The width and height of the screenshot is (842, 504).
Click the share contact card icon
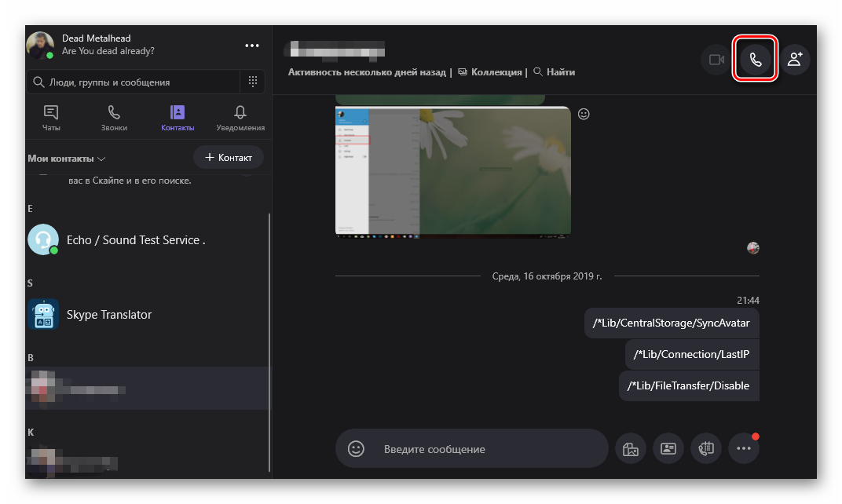(x=668, y=449)
